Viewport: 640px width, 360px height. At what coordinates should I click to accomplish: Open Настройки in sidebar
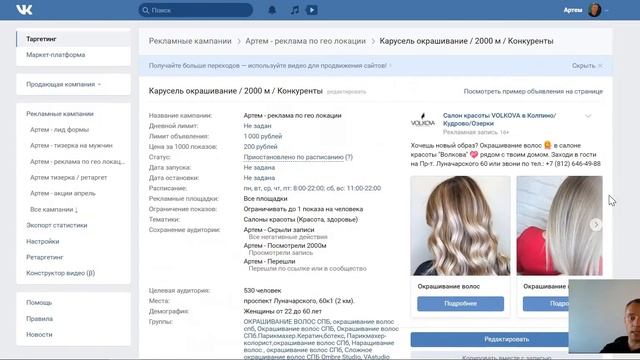click(43, 242)
